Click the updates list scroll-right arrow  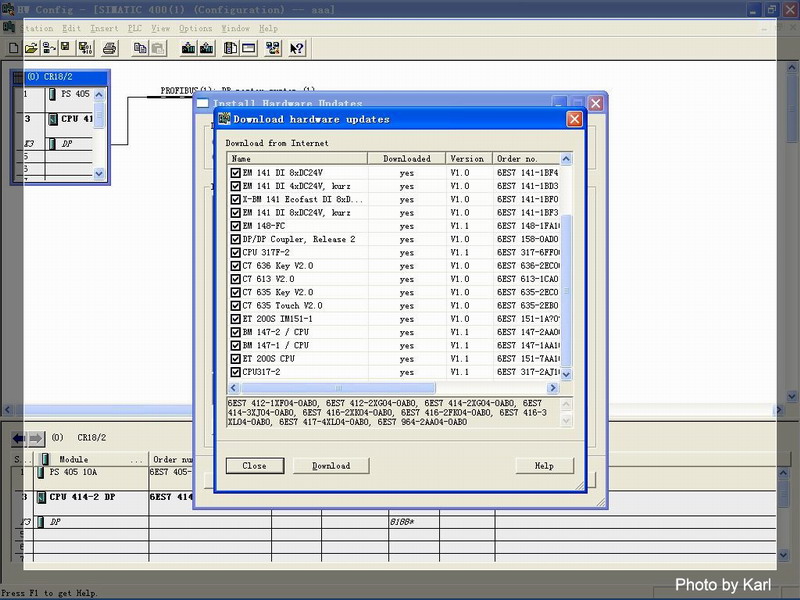[x=553, y=388]
